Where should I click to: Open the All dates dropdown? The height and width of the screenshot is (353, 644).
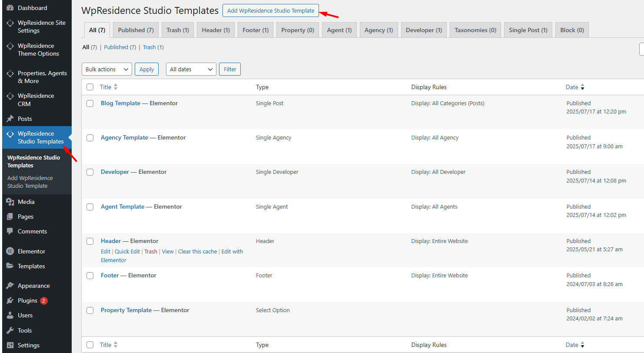[x=191, y=69]
